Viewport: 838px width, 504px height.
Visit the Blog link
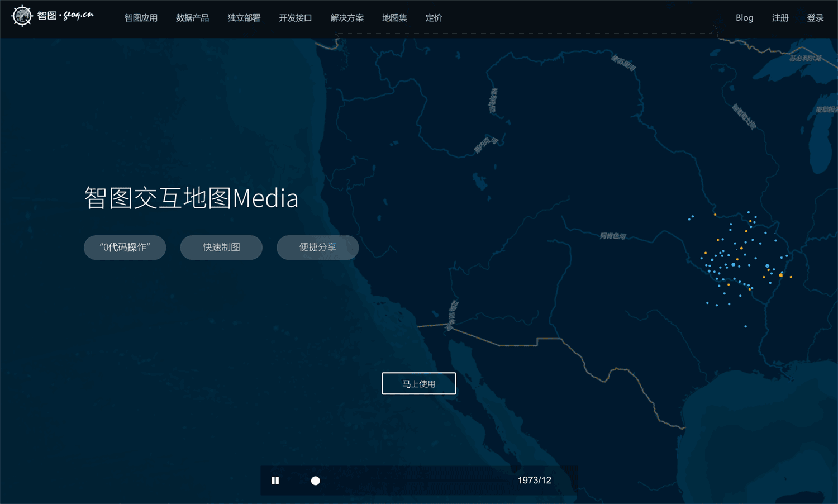tap(744, 18)
